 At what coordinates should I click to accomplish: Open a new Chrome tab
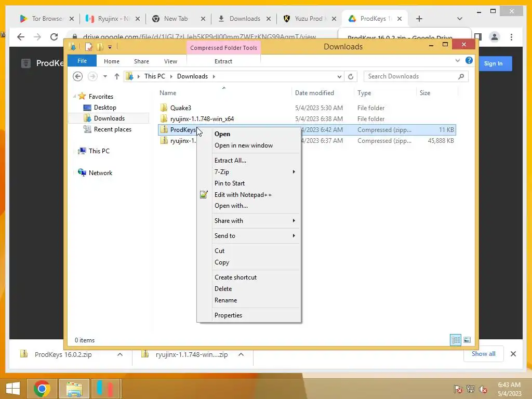pos(419,19)
